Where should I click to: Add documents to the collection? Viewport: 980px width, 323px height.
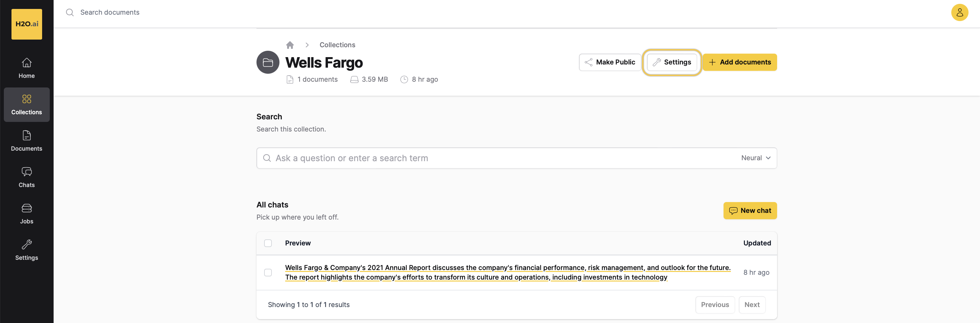(739, 62)
